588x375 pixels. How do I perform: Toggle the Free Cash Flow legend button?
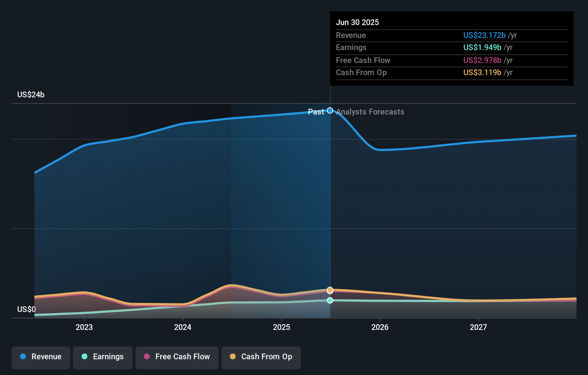[177, 357]
